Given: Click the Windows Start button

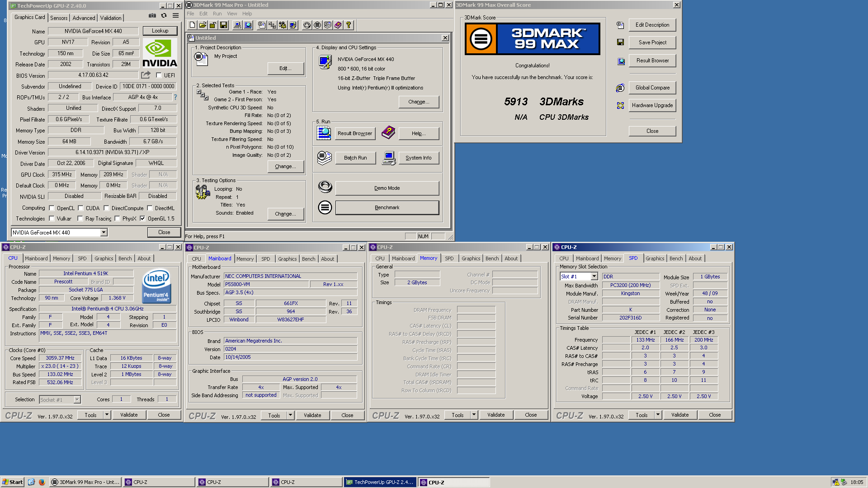Looking at the screenshot, I should (x=12, y=482).
